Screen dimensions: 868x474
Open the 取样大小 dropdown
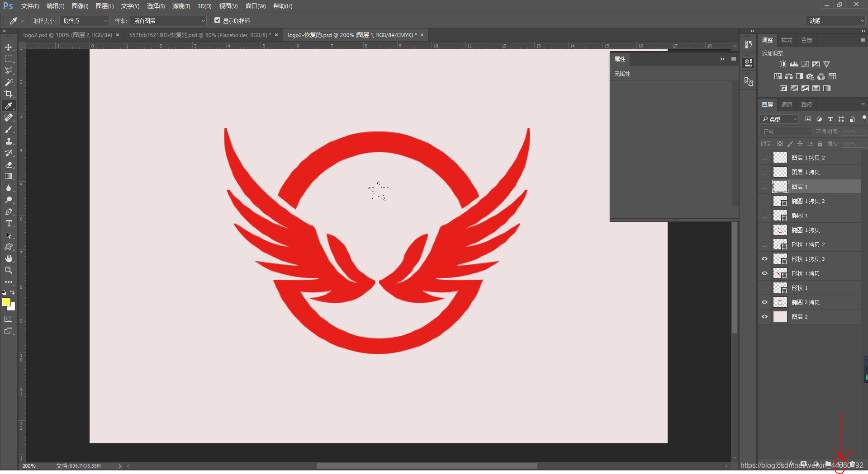point(85,21)
